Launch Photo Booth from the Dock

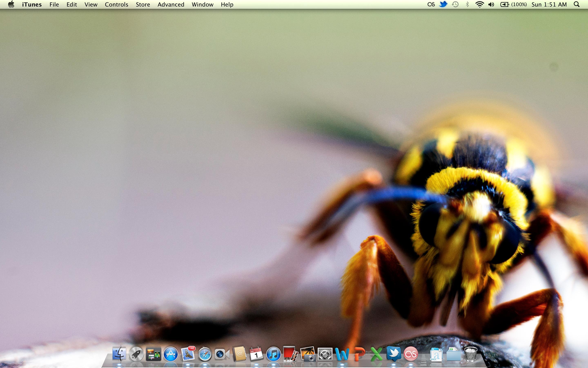(291, 354)
